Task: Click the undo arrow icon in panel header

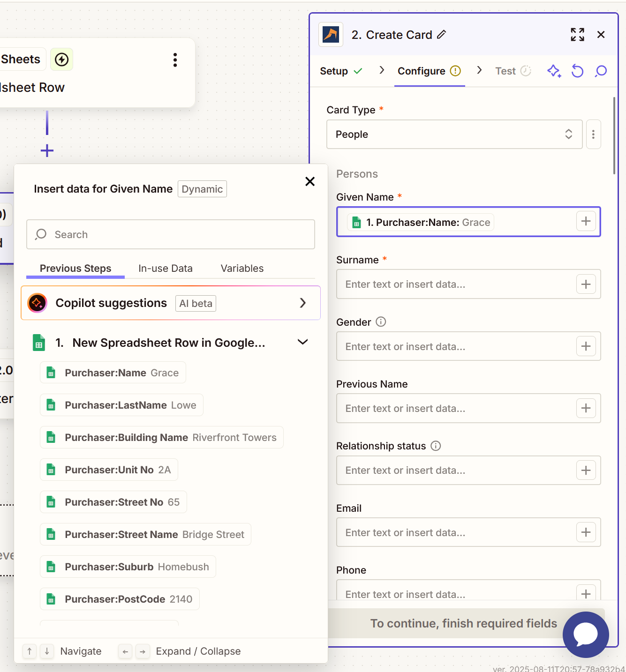Action: (577, 71)
